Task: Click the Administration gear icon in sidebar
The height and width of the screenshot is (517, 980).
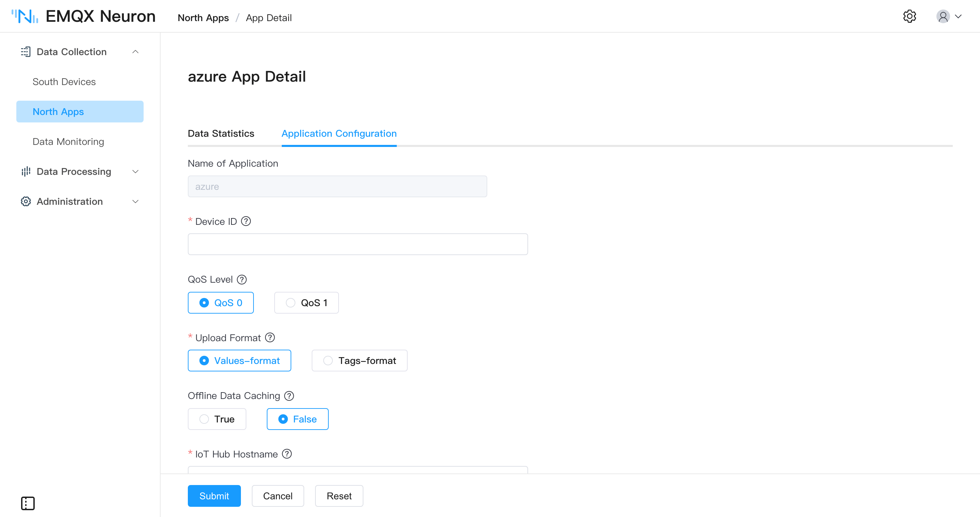Action: point(26,201)
